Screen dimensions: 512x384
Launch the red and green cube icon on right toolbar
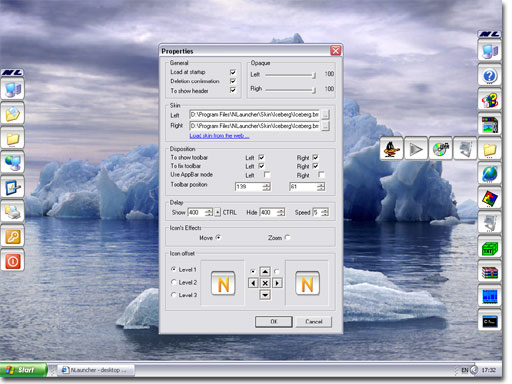tap(489, 100)
